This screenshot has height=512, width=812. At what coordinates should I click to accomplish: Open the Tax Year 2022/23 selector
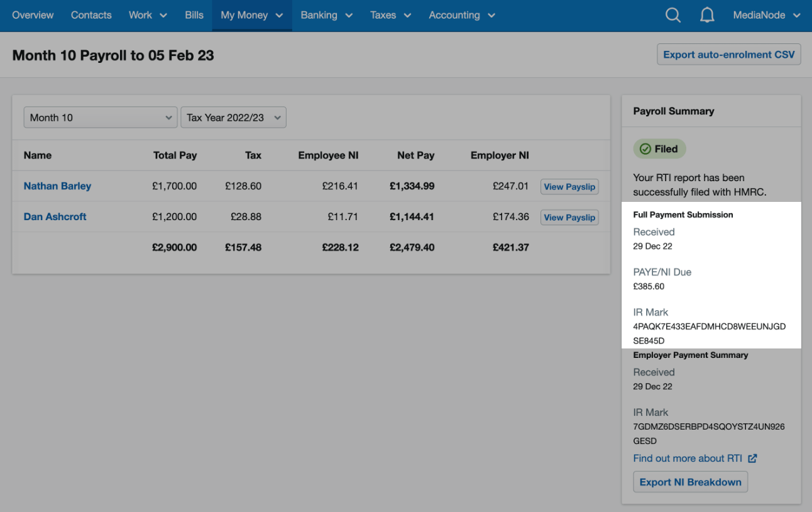(x=233, y=117)
